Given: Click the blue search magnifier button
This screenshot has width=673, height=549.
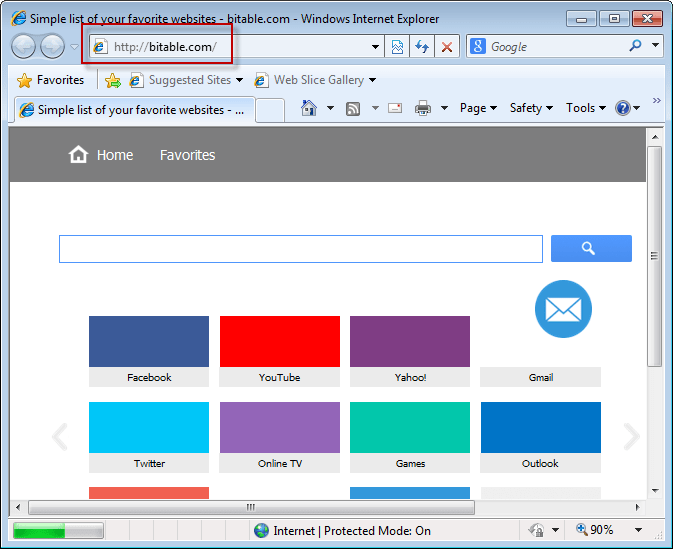Looking at the screenshot, I should (591, 248).
